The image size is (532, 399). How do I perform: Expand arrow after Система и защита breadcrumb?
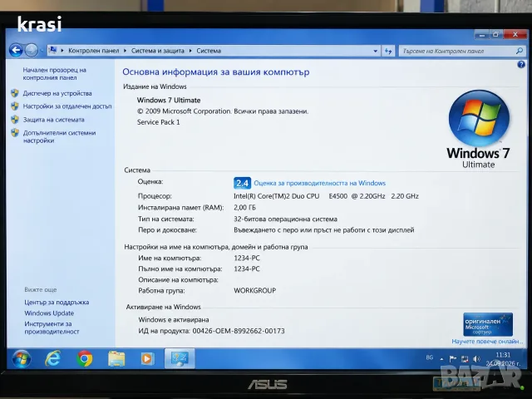pyautogui.click(x=190, y=51)
